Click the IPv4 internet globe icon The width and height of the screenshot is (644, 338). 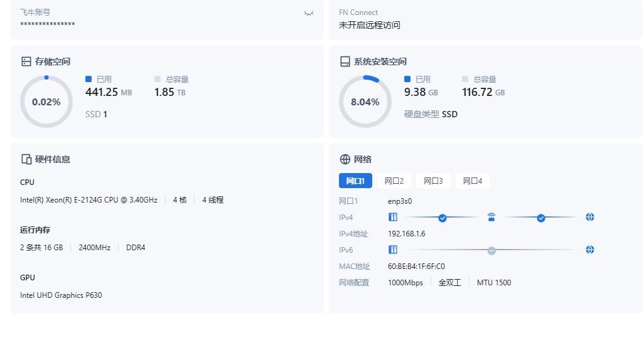click(590, 217)
